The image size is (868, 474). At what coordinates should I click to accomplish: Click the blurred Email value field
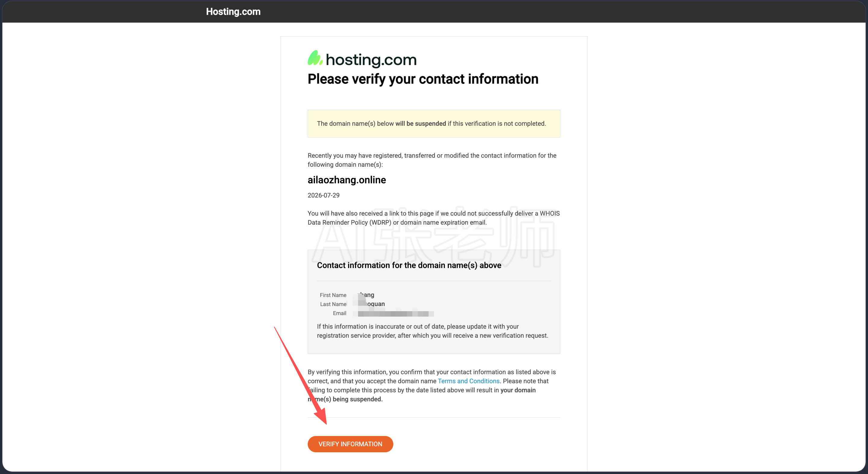click(x=394, y=314)
